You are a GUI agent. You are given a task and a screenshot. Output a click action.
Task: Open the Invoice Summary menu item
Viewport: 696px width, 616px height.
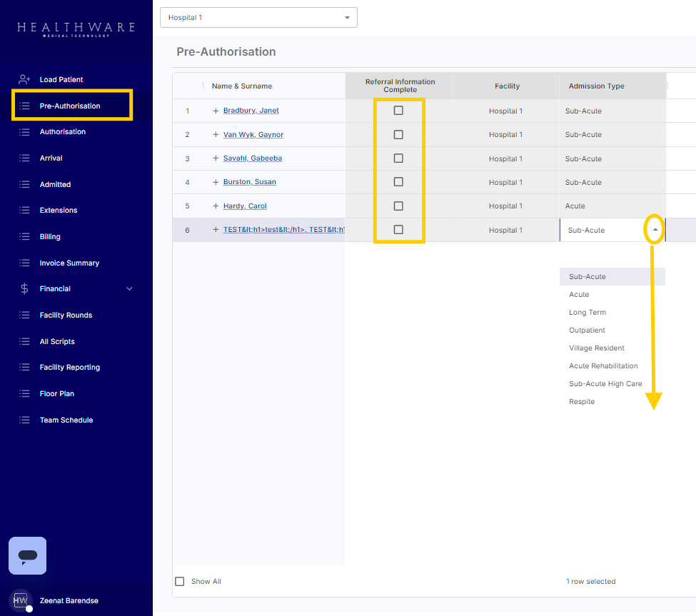(x=69, y=263)
